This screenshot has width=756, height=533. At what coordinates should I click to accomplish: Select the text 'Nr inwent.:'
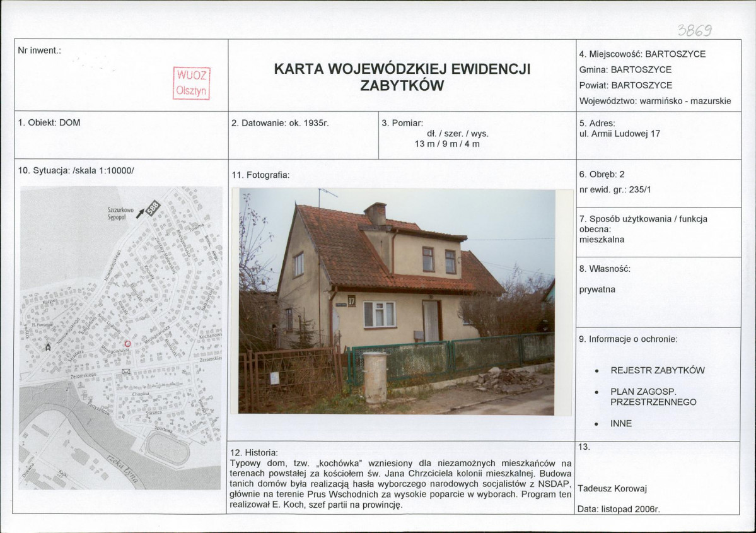pyautogui.click(x=40, y=50)
